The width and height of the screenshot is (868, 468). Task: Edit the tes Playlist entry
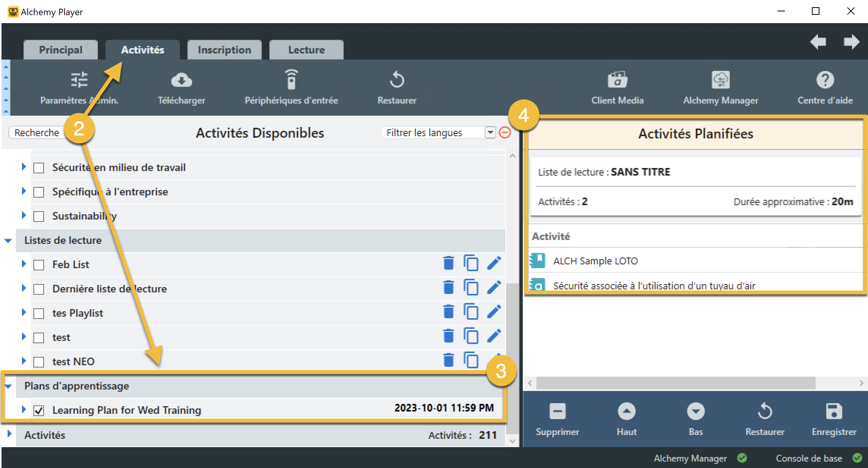494,311
